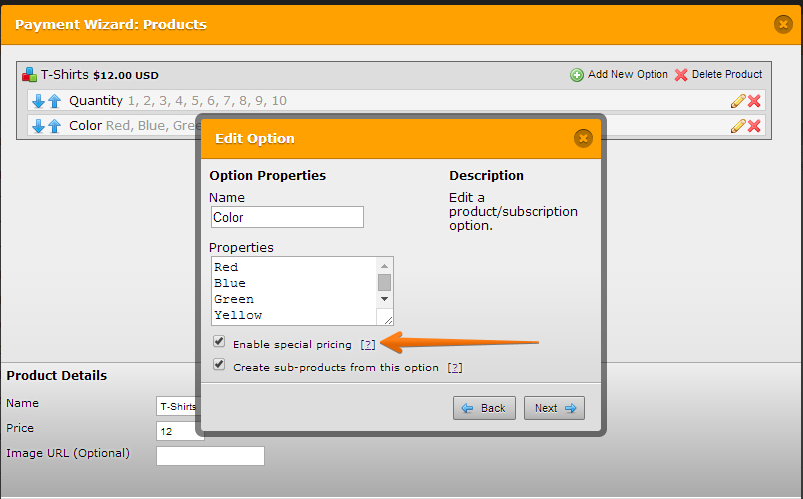
Task: Open help link beside Enable special pricing
Action: 368,345
